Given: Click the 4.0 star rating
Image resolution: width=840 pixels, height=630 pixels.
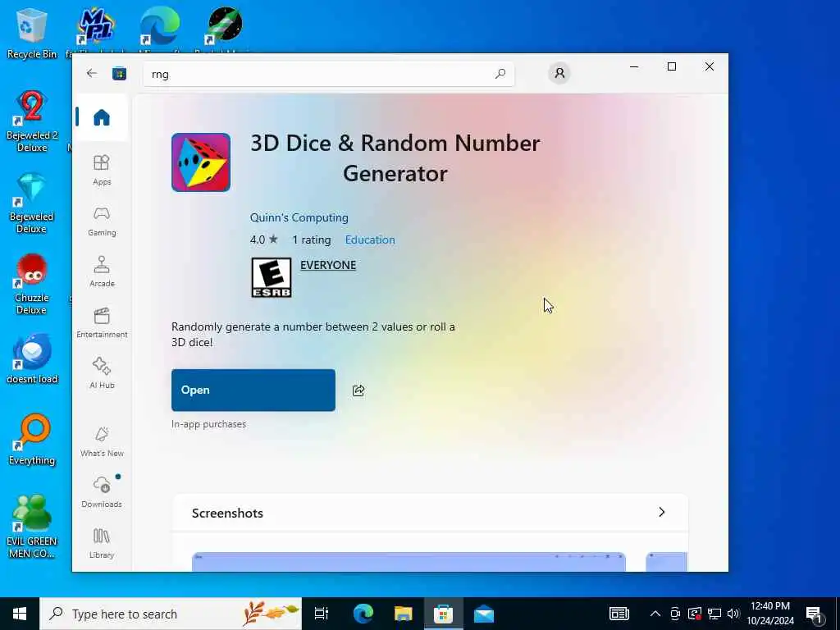Looking at the screenshot, I should tap(263, 240).
